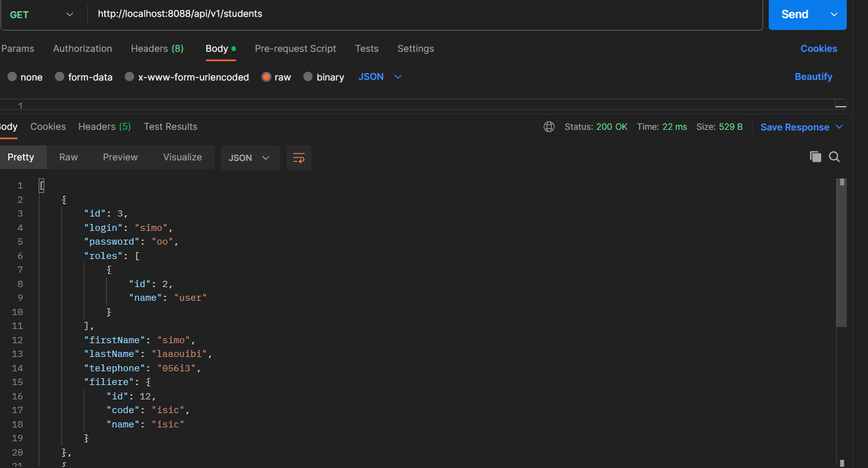This screenshot has width=868, height=468.
Task: Toggle line wrapping in the response viewer
Action: click(x=298, y=158)
